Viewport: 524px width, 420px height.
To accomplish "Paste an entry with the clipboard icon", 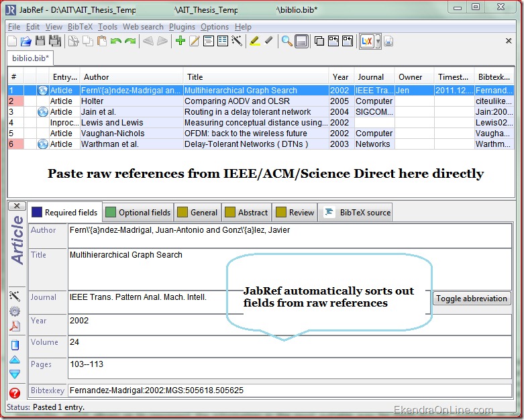I will pos(102,41).
